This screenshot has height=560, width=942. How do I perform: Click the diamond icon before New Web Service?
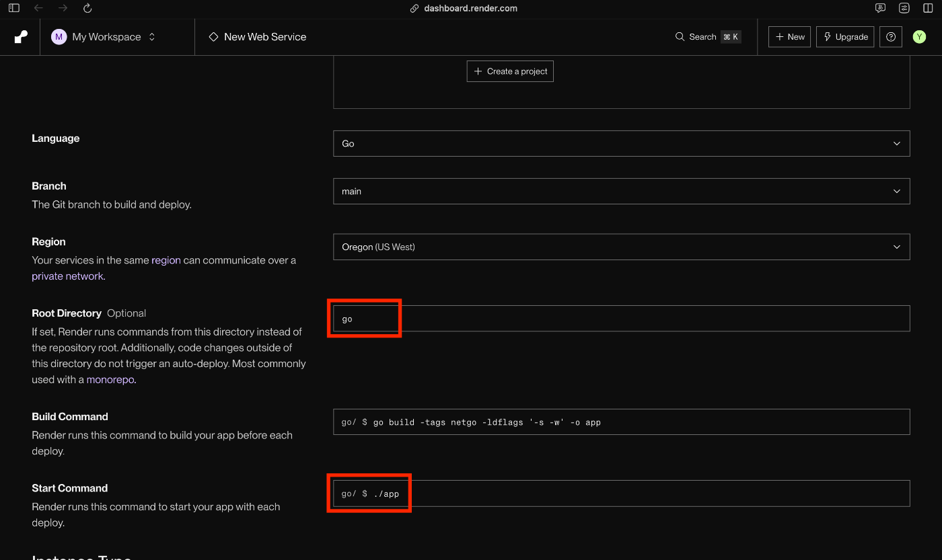(213, 37)
